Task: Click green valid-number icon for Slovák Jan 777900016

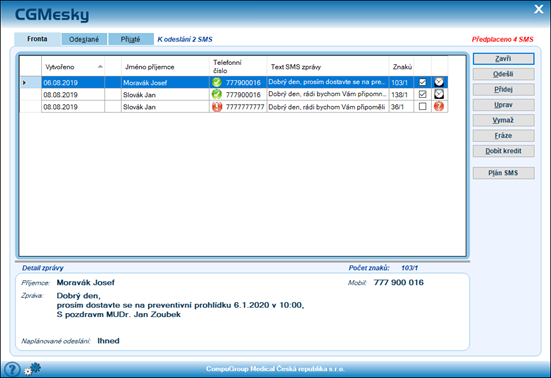Action: [x=217, y=94]
